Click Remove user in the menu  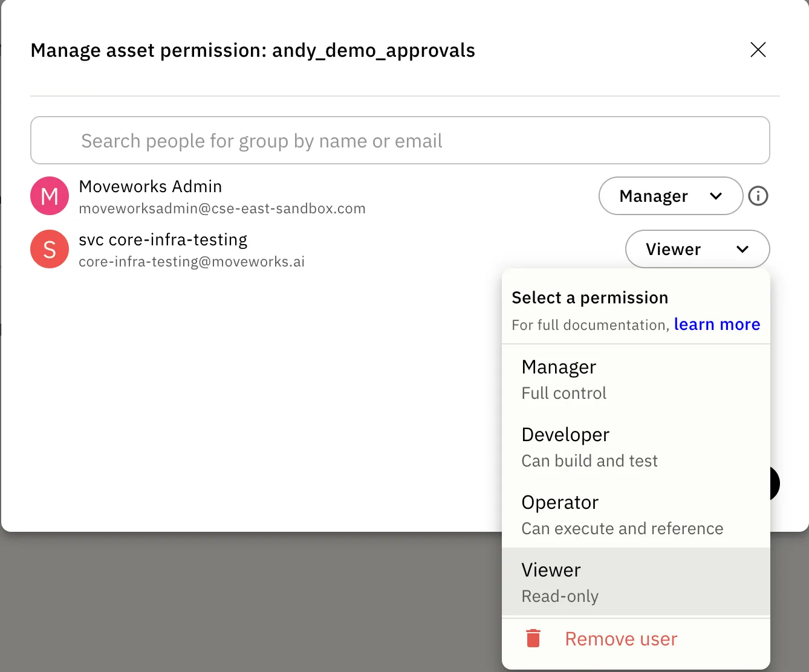point(636,639)
